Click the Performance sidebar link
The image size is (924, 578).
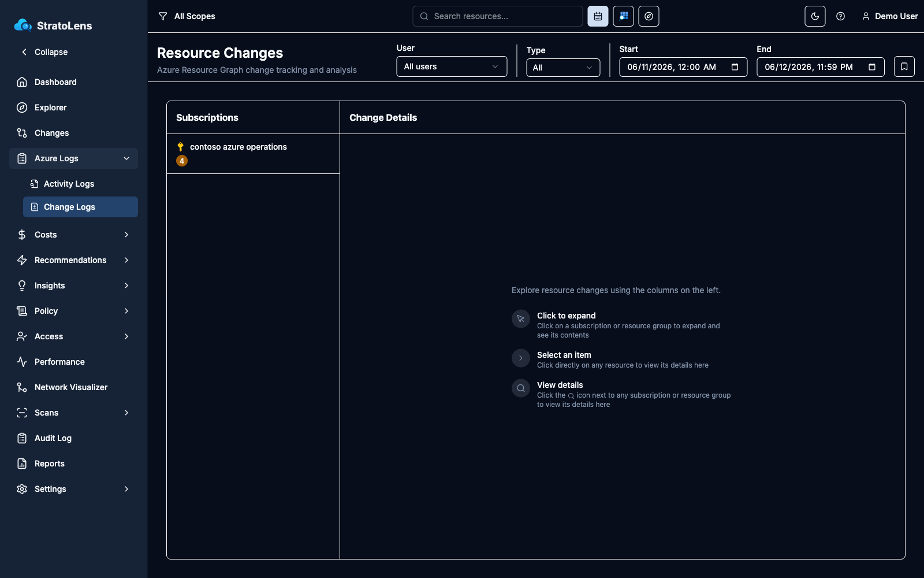click(x=73, y=362)
